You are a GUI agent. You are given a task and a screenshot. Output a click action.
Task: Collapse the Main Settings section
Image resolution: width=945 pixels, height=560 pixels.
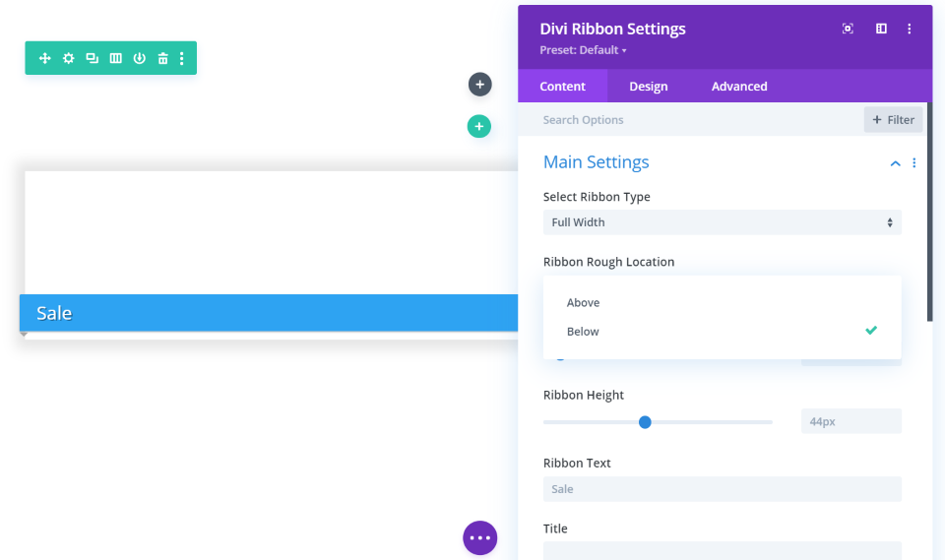(895, 163)
